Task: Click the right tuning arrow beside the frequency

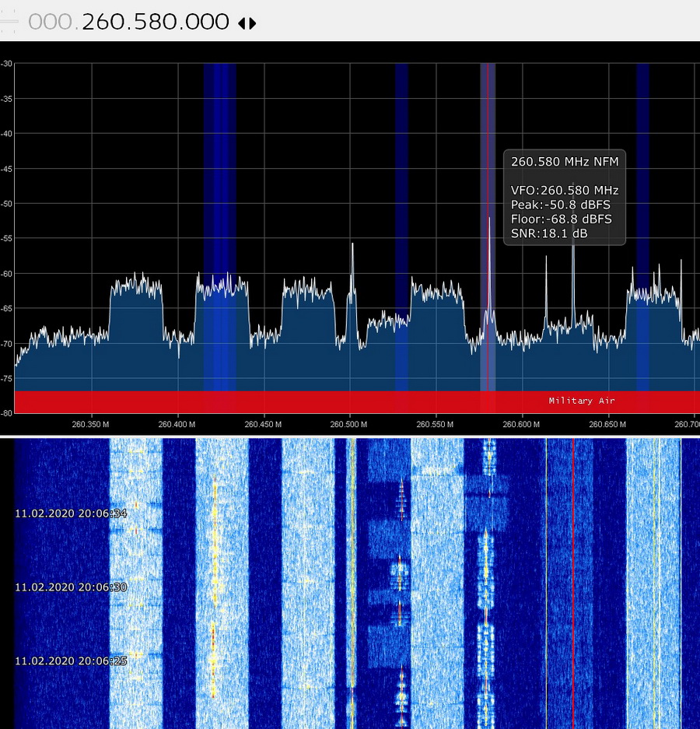Action: tap(252, 23)
